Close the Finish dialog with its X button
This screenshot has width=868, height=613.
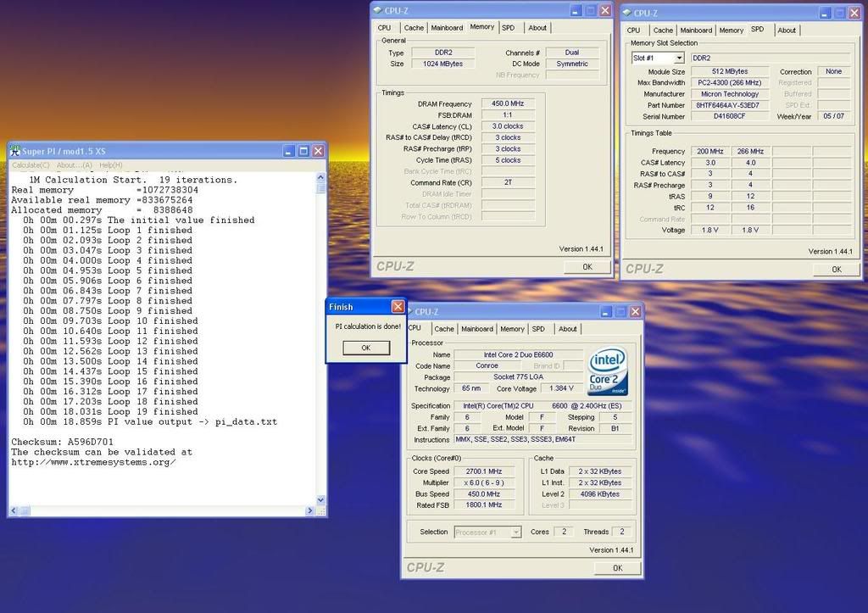[398, 307]
